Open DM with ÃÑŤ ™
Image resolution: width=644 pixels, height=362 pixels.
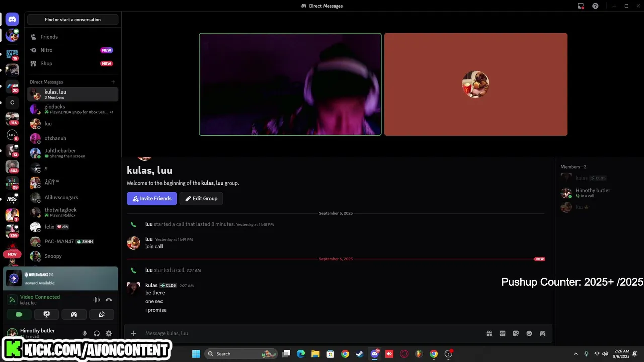pyautogui.click(x=72, y=183)
